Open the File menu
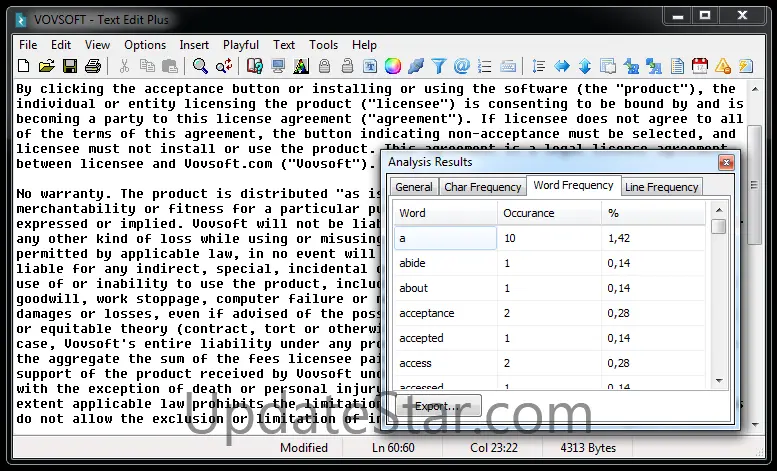777x471 pixels. pos(28,45)
